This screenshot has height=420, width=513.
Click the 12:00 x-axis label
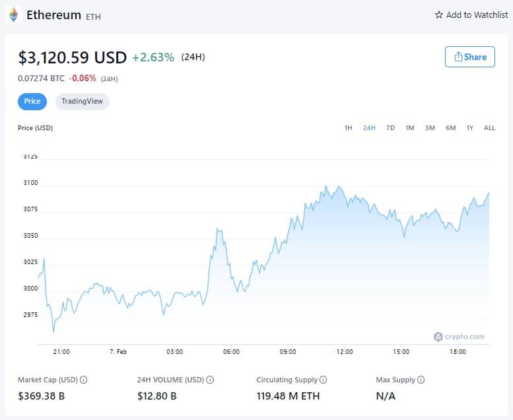point(345,352)
